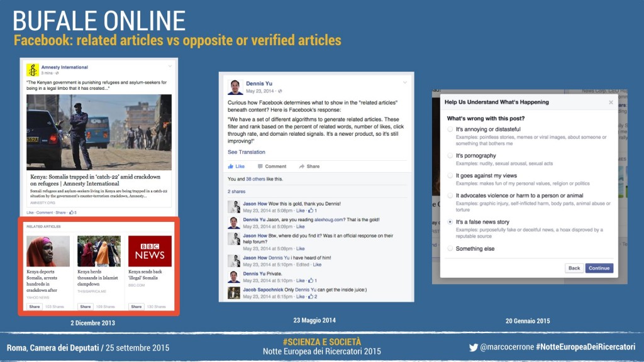Select the 'Something else' radio button
Screen dimensions: 644x362
point(450,248)
